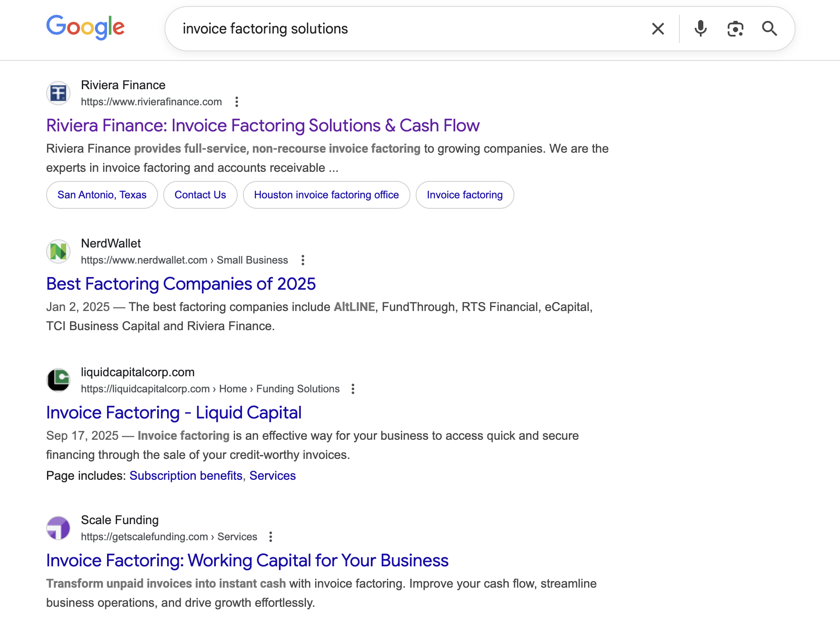Open more options for Riviera Finance result
This screenshot has height=622, width=840.
click(237, 102)
